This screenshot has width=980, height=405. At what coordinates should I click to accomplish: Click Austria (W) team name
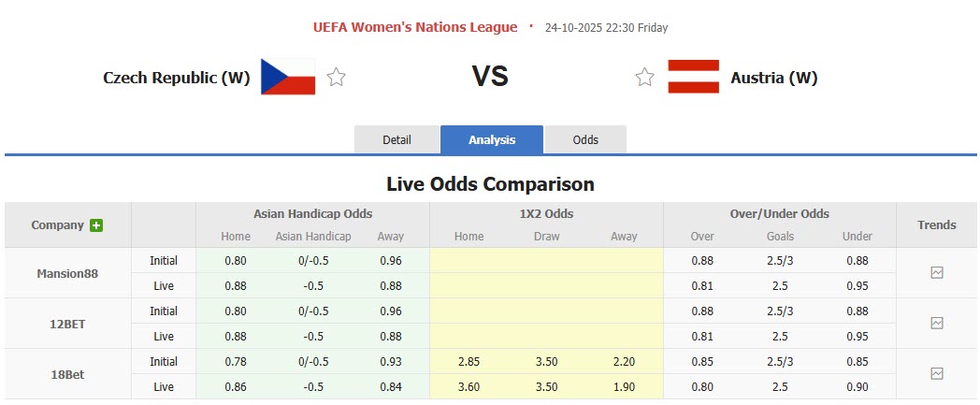click(774, 78)
